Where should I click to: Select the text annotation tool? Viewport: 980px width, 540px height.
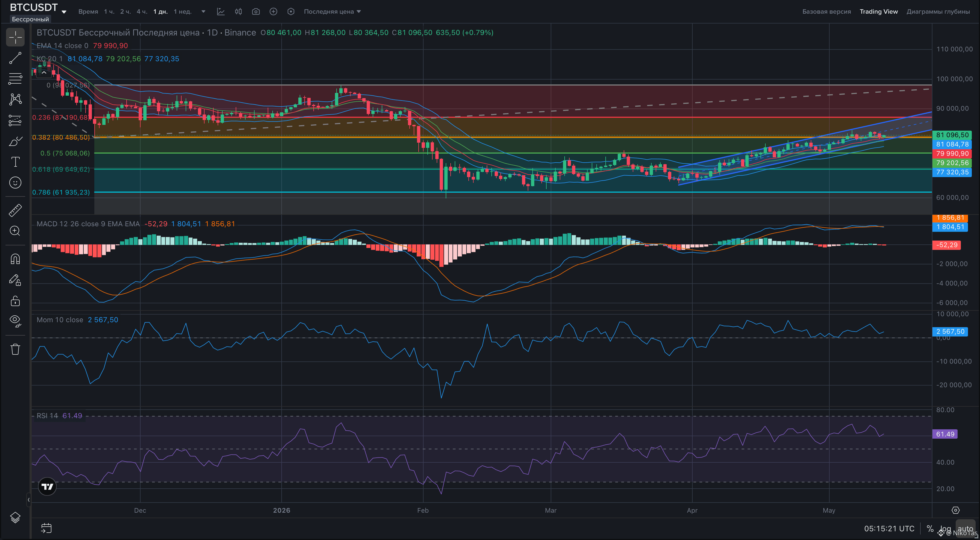point(15,162)
